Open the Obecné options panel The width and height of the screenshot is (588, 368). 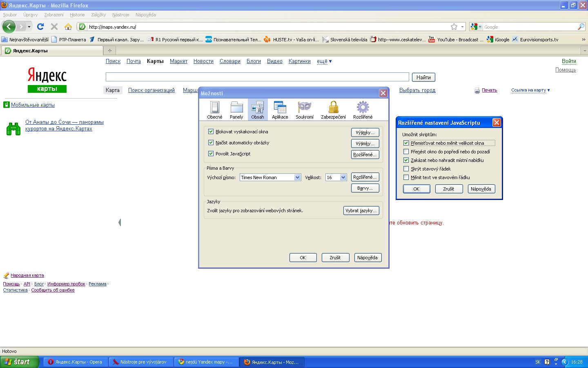[x=215, y=110]
